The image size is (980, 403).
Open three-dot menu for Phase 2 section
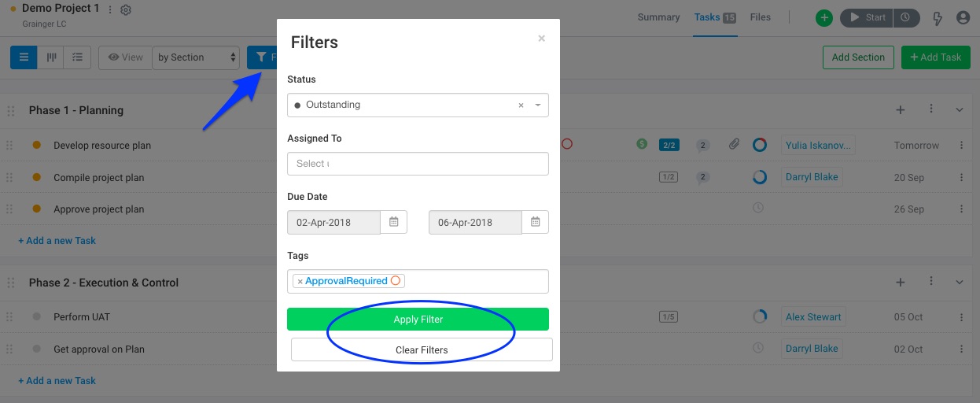[x=931, y=282]
